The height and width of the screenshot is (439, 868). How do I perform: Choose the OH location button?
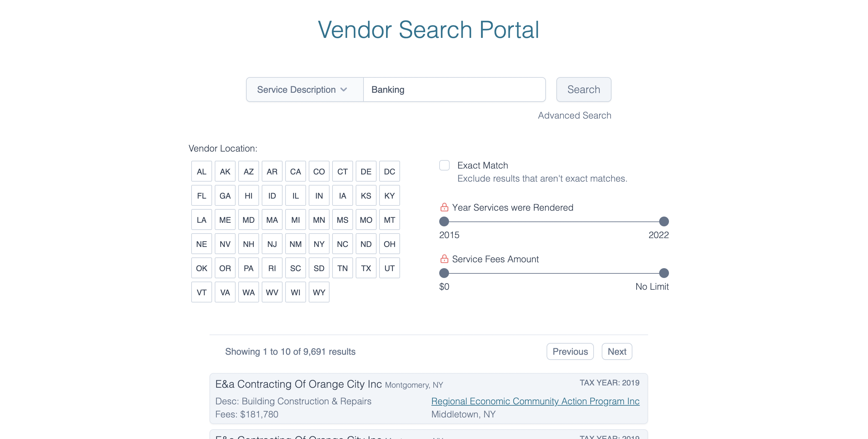(390, 244)
